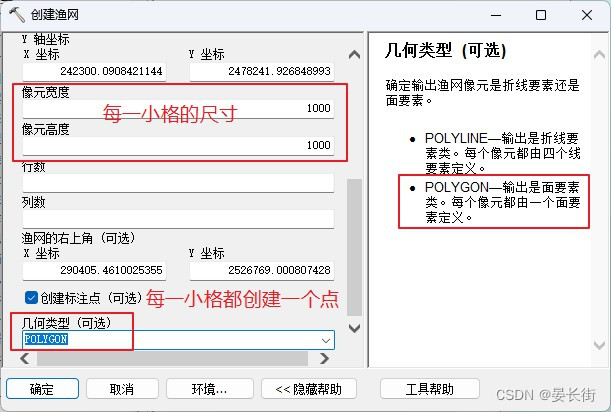Image resolution: width=611 pixels, height=412 pixels.
Task: Click the 像元宽度 input field
Action: click(178, 108)
